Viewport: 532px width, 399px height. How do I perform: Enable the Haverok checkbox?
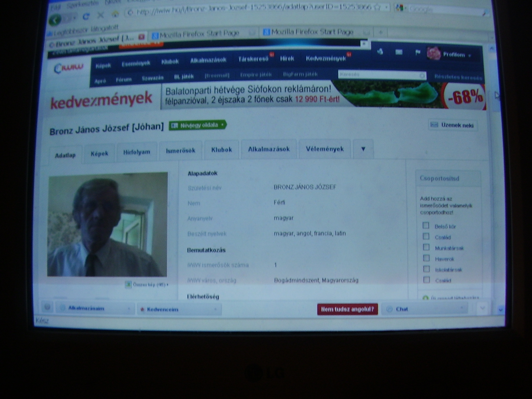coord(426,258)
